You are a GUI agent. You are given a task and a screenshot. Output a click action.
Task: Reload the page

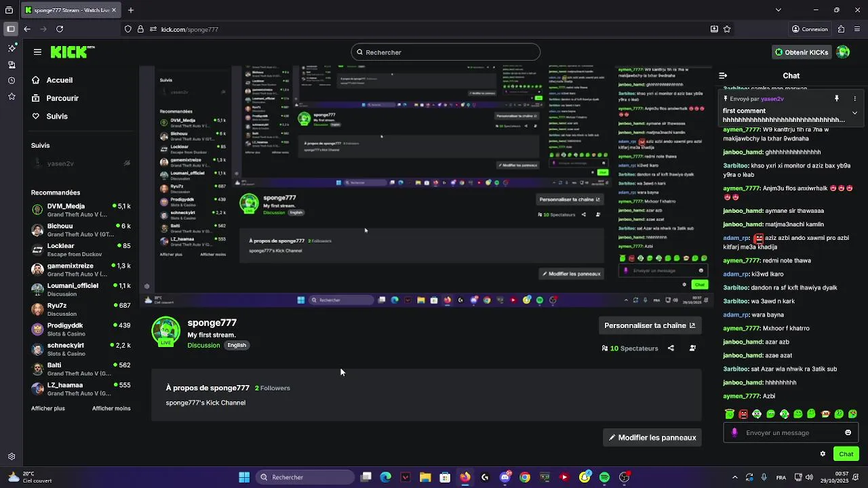[x=60, y=29]
